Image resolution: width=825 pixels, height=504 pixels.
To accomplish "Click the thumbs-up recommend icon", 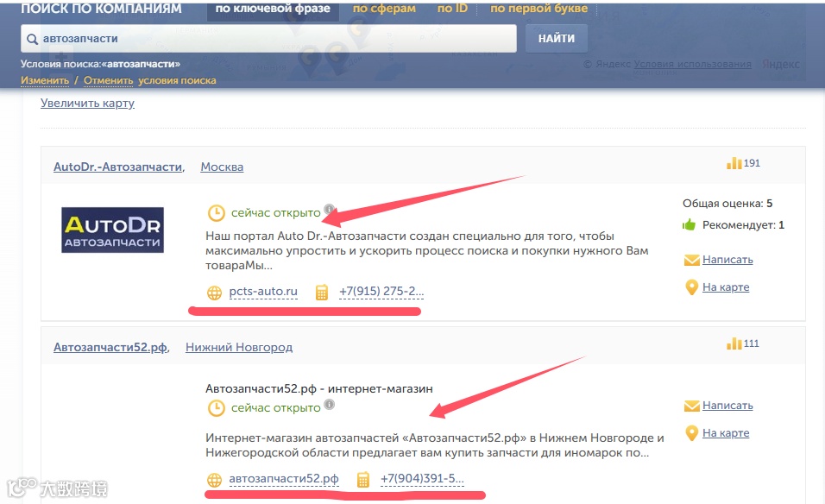I will pyautogui.click(x=689, y=225).
